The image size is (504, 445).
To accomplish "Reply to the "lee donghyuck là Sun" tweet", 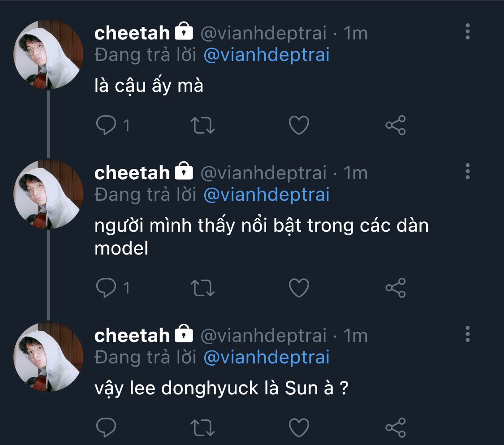I will tap(106, 428).
